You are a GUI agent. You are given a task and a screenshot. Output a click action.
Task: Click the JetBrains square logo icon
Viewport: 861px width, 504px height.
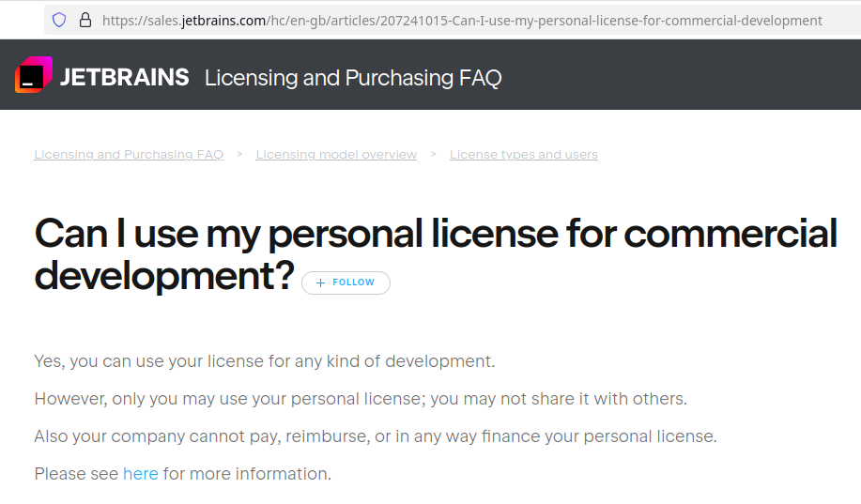34,75
